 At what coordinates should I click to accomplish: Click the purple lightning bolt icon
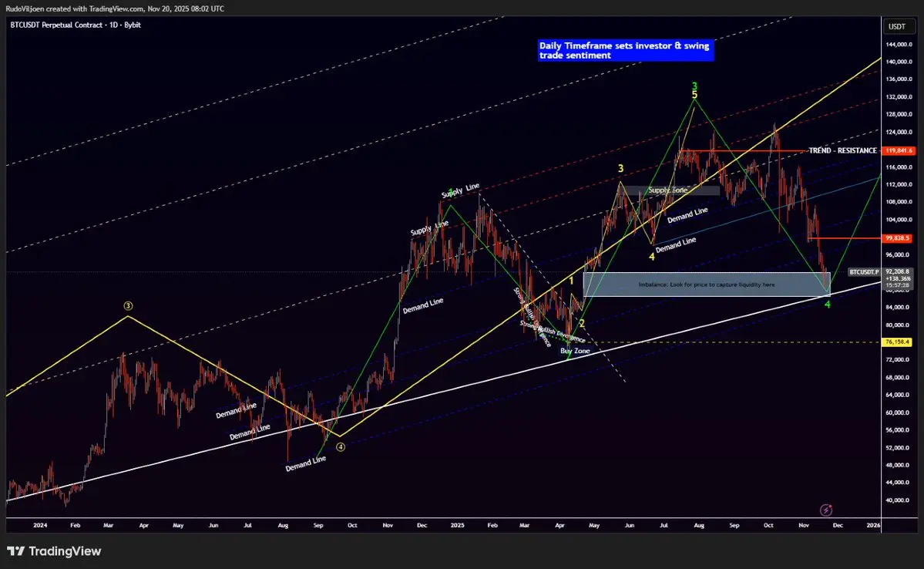pos(826,510)
